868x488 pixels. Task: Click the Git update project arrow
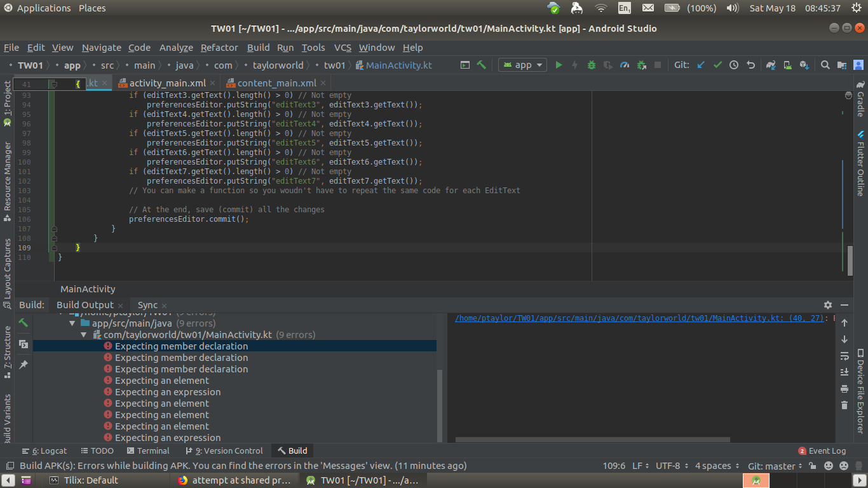pyautogui.click(x=701, y=65)
